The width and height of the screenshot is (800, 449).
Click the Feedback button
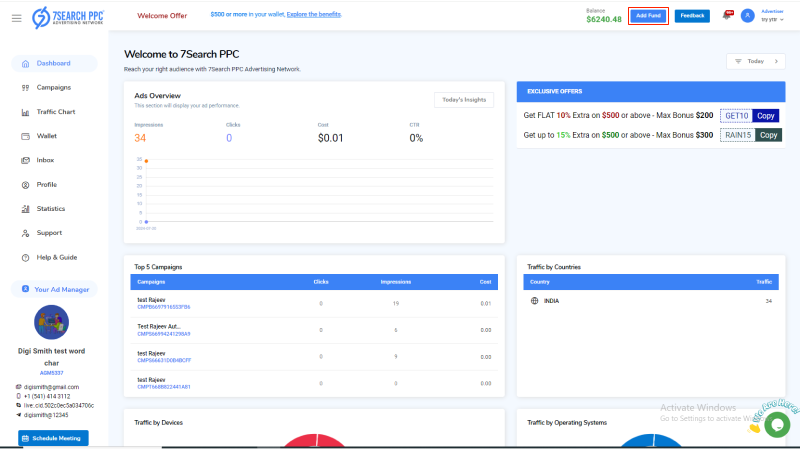692,16
